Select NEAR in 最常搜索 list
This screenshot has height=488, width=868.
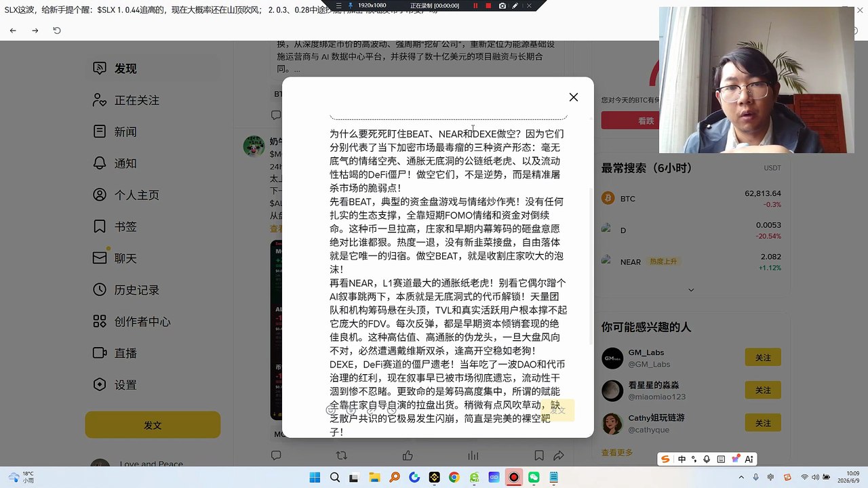[691, 262]
